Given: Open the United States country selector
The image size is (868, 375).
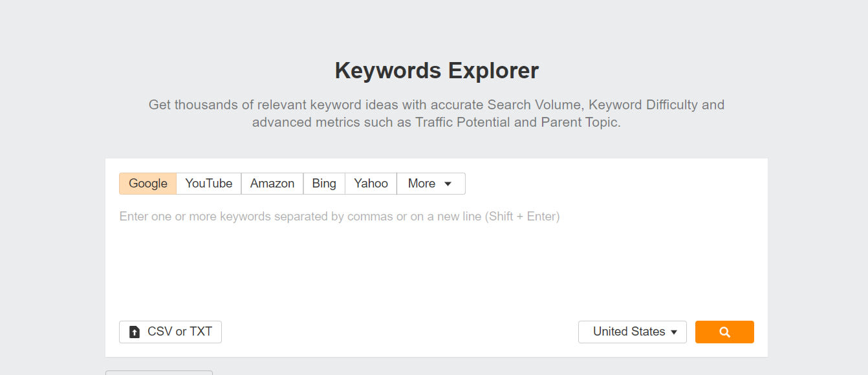Looking at the screenshot, I should [x=632, y=332].
